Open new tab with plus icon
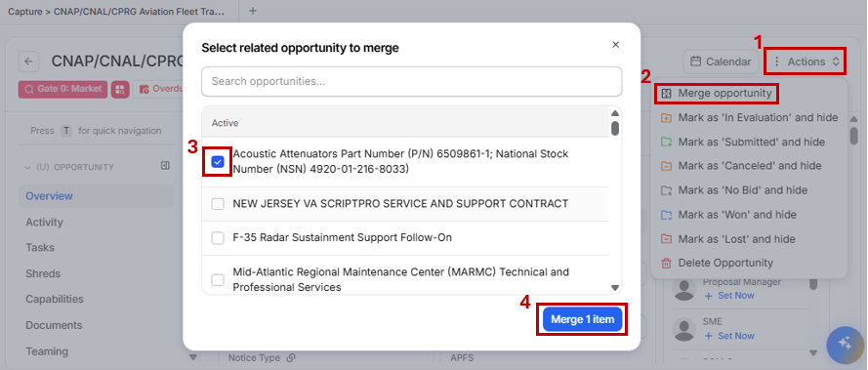This screenshot has width=868, height=370. (x=253, y=11)
